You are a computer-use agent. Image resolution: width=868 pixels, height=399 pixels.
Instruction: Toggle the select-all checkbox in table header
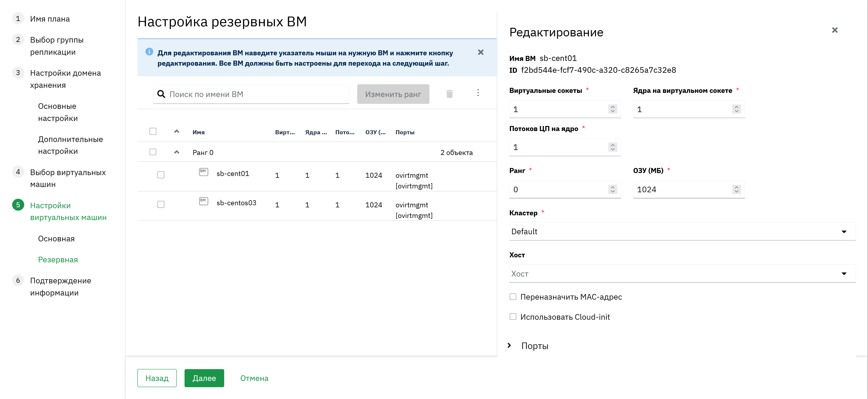pyautogui.click(x=153, y=131)
